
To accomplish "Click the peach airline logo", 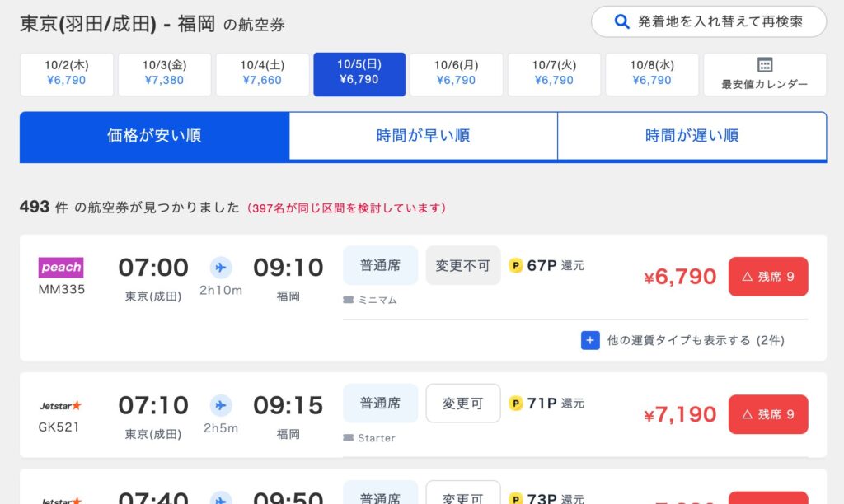I will 61,268.
